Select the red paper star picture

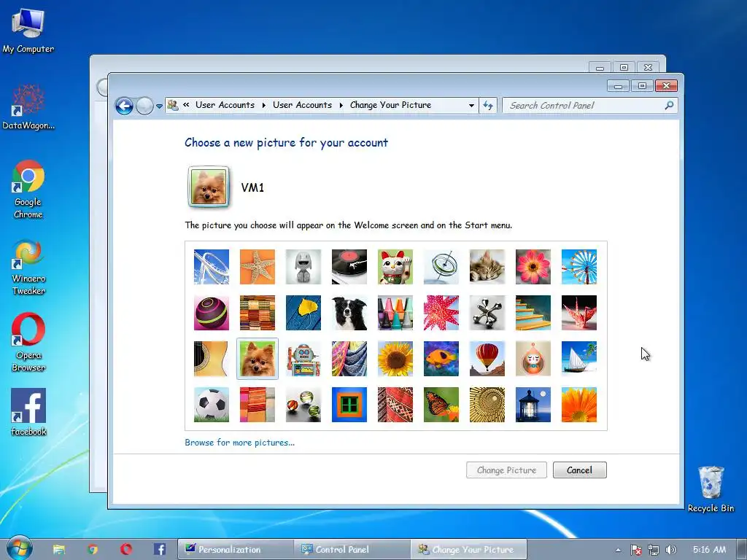(x=441, y=313)
